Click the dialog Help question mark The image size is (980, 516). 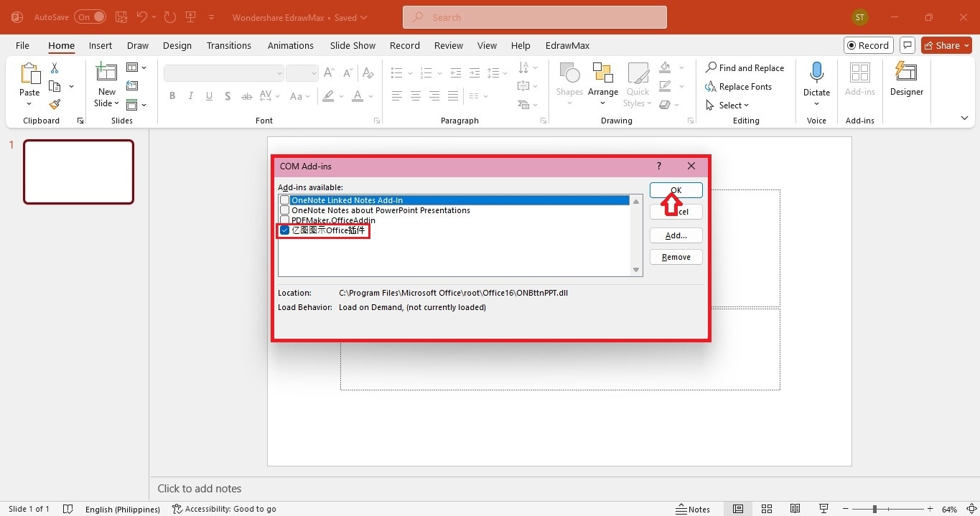(x=659, y=166)
